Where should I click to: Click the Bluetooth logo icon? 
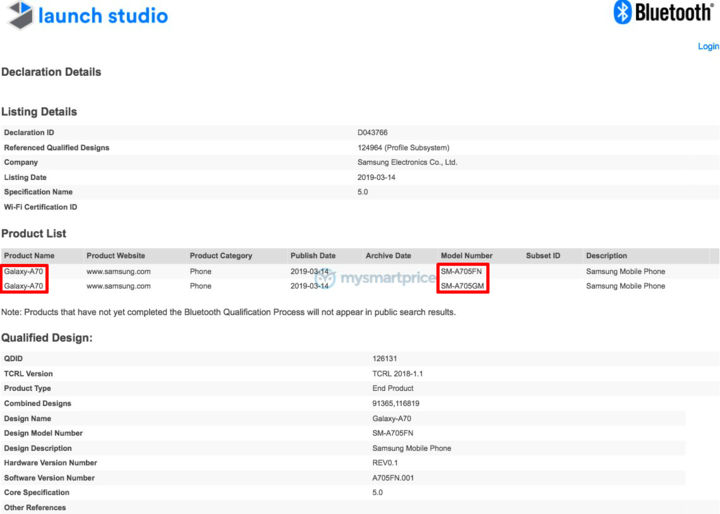pos(623,12)
